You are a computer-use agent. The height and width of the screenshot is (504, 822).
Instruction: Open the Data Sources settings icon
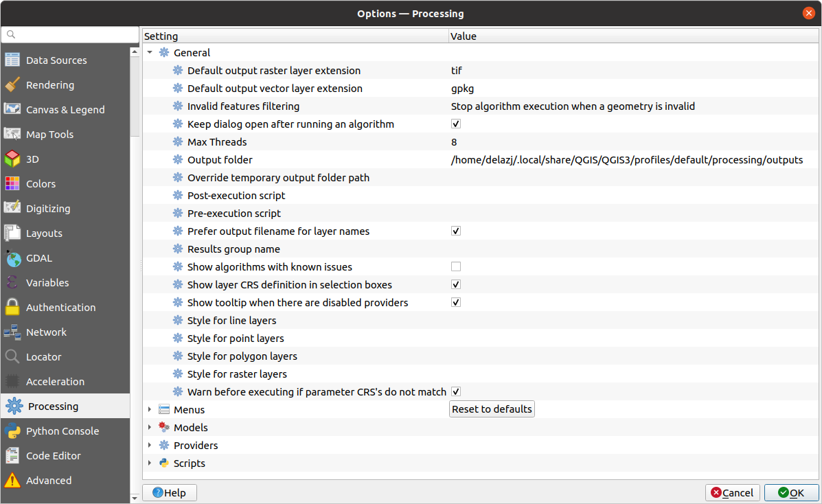click(x=12, y=60)
